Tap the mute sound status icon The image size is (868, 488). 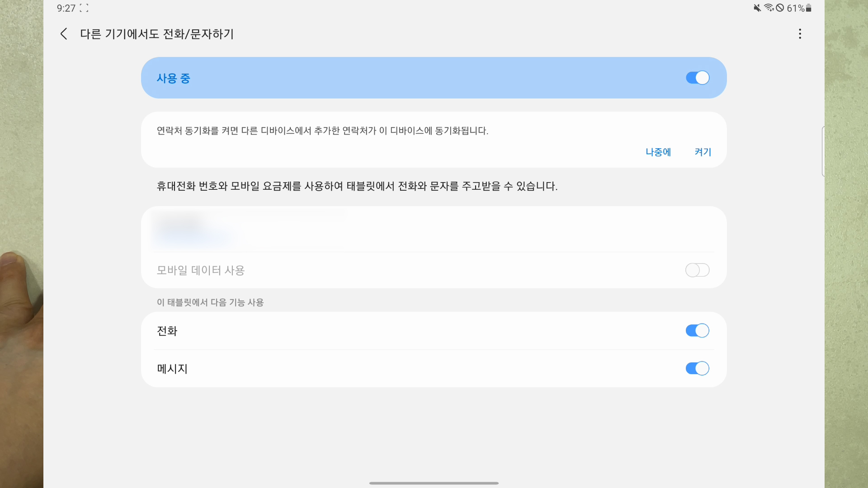(757, 8)
